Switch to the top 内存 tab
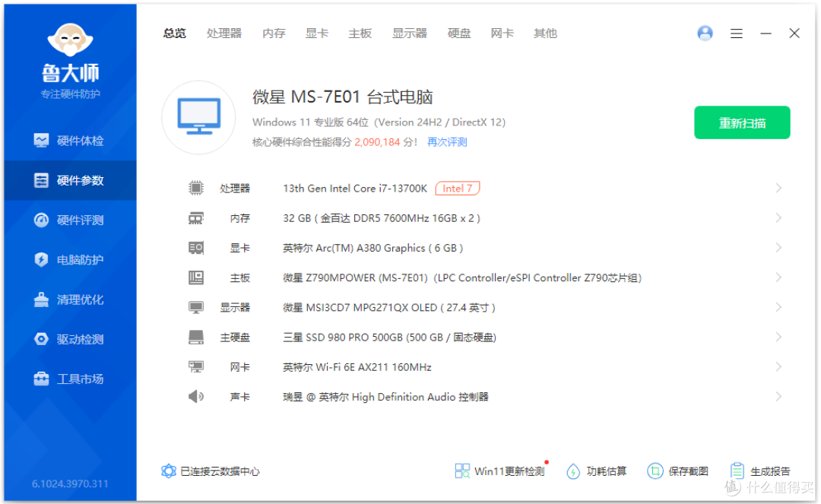The width and height of the screenshot is (821, 504). click(x=274, y=33)
